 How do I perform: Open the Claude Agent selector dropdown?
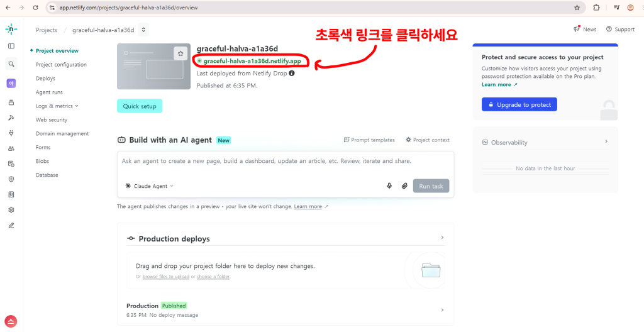point(150,186)
